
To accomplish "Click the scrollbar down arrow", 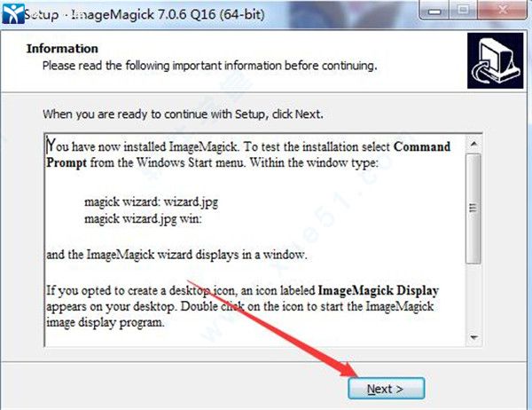I will (x=473, y=337).
